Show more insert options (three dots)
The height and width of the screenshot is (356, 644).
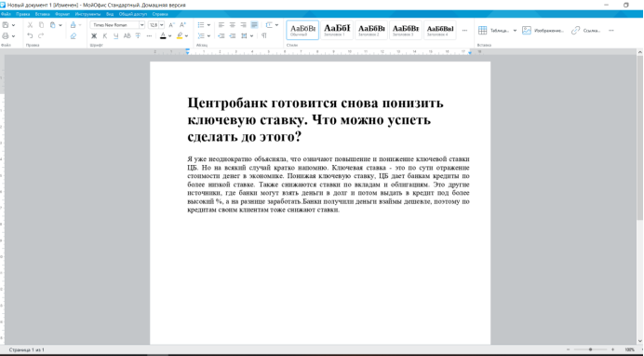point(611,31)
